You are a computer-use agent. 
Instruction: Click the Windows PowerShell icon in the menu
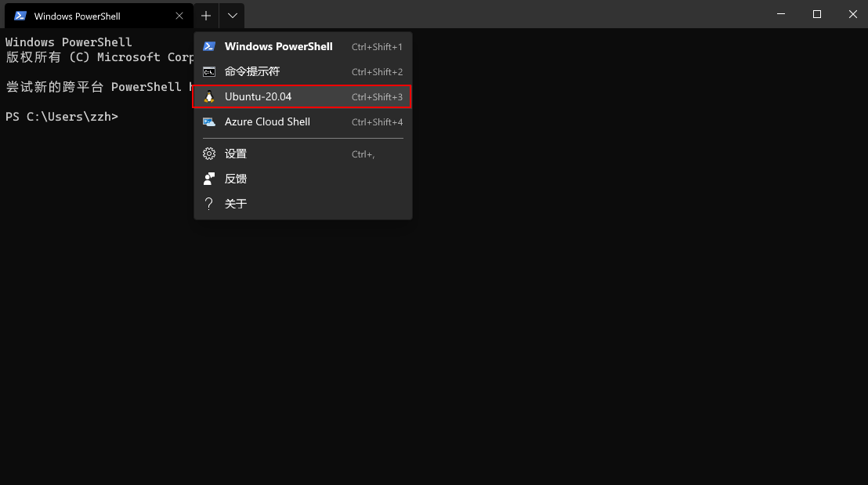point(208,46)
